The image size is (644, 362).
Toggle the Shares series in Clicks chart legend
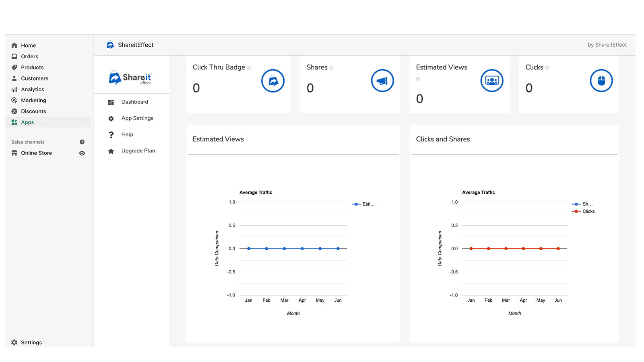[x=584, y=204]
